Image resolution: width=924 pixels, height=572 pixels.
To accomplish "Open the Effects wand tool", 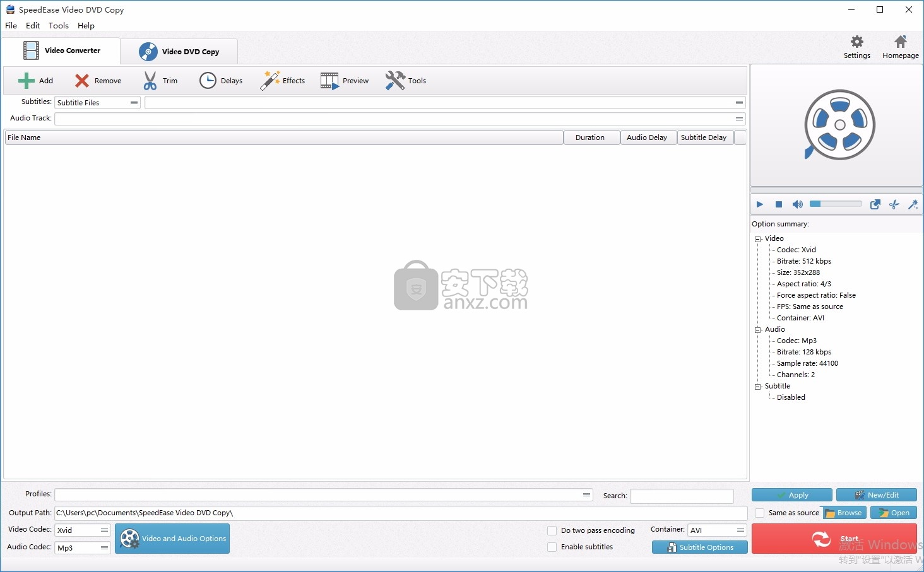I will (270, 81).
